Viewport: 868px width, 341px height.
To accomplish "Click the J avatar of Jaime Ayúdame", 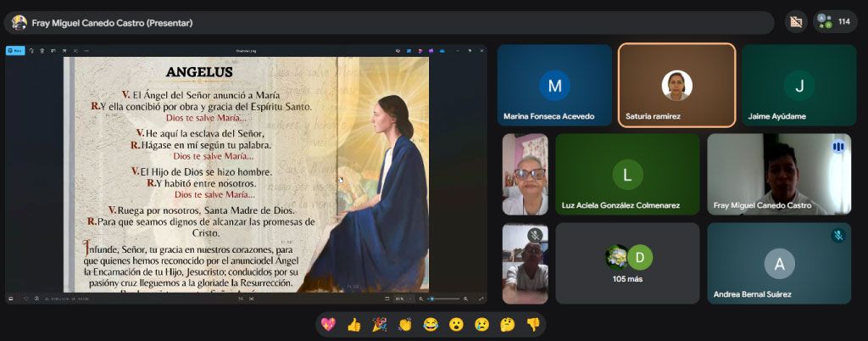I will pos(799,86).
